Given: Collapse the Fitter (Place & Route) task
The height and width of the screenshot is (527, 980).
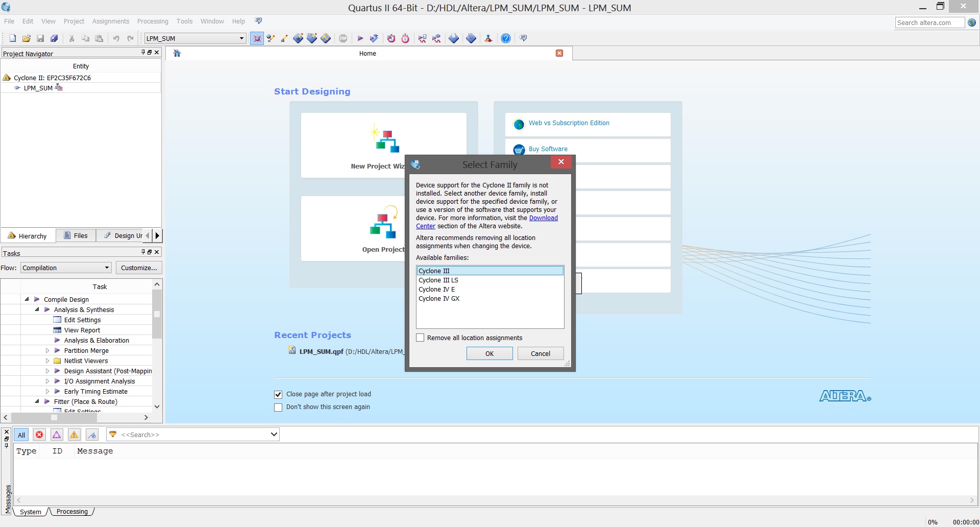Looking at the screenshot, I should click(x=37, y=401).
